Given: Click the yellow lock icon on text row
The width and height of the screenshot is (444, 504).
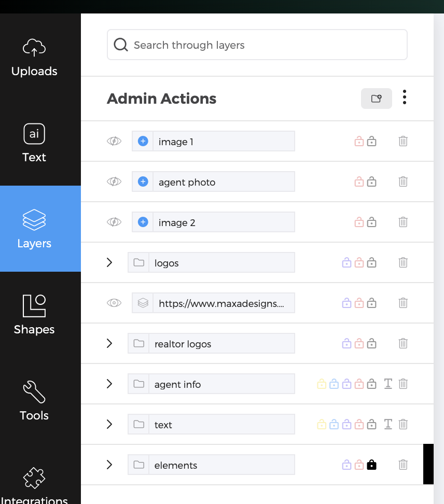Looking at the screenshot, I should (322, 425).
